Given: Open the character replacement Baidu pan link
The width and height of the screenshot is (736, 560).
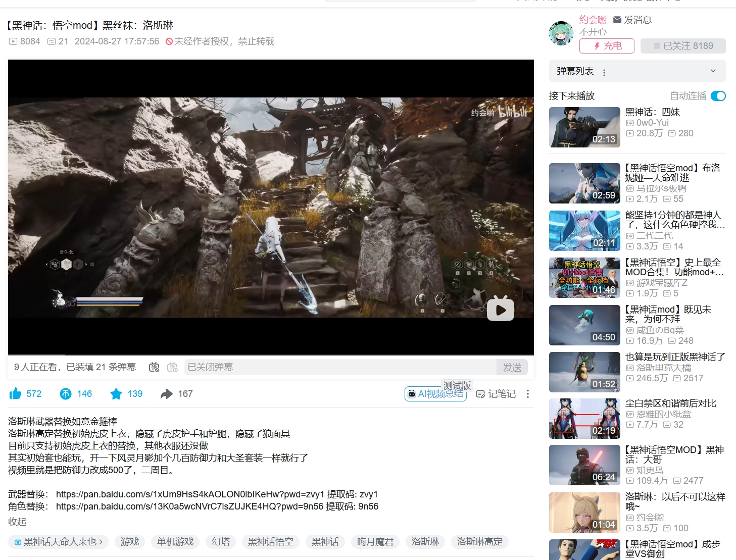Looking at the screenshot, I should tap(189, 506).
